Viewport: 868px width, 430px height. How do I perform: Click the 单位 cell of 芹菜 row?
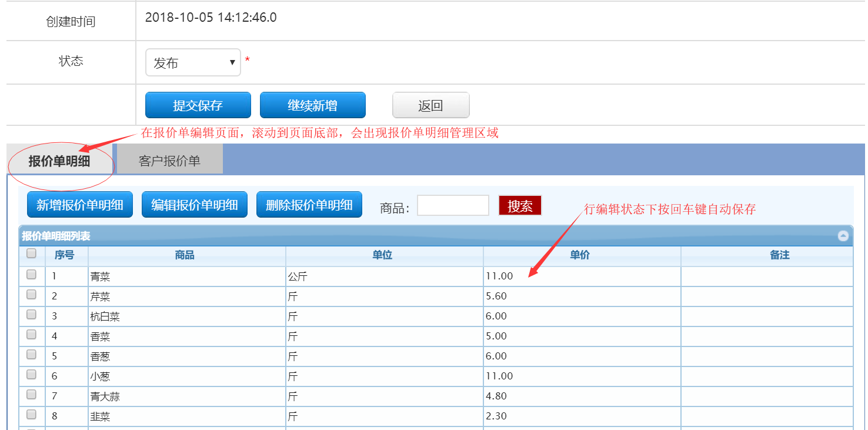pos(383,296)
